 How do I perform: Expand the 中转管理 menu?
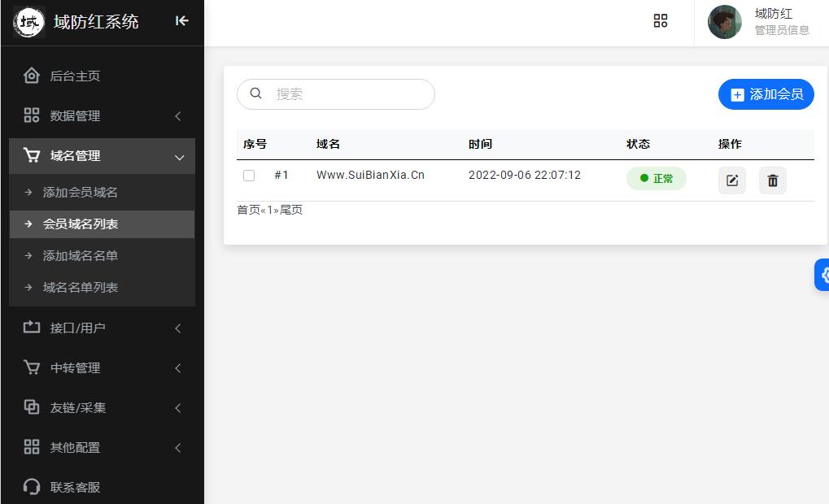102,367
